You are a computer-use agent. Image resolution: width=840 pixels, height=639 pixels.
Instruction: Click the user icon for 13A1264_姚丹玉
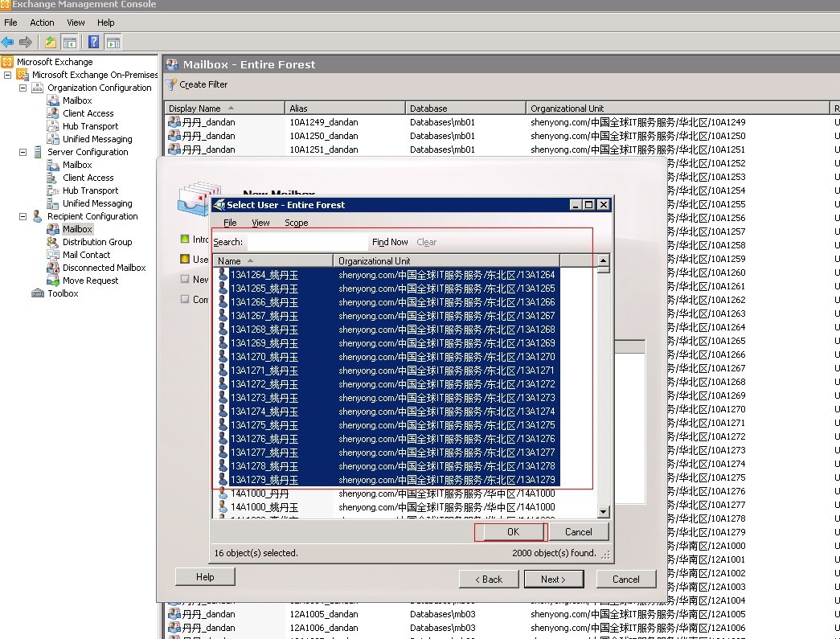pos(223,275)
